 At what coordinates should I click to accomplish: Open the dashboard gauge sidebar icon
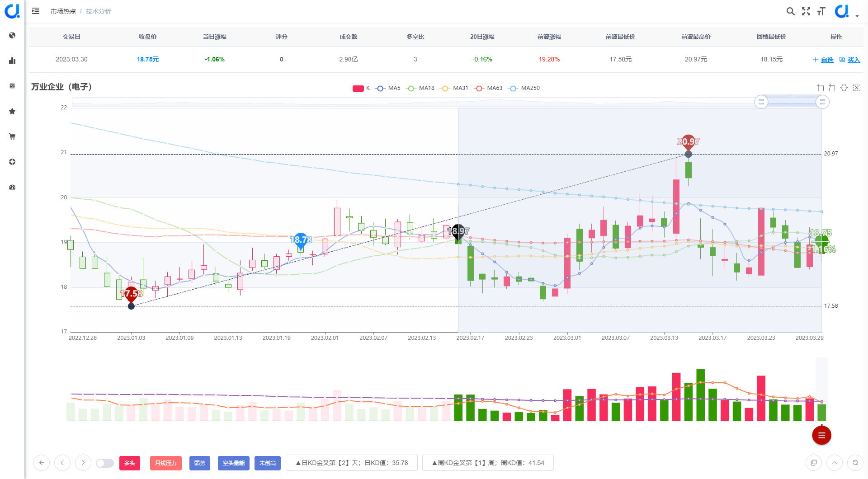pyautogui.click(x=12, y=187)
